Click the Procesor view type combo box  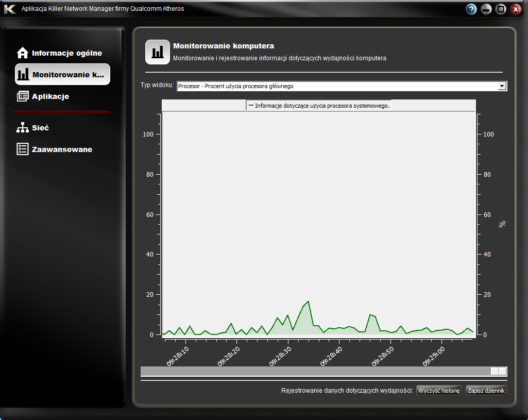pos(342,86)
